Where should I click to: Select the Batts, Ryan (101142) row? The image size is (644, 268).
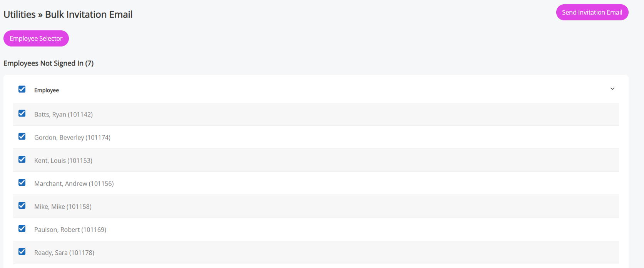(64, 115)
